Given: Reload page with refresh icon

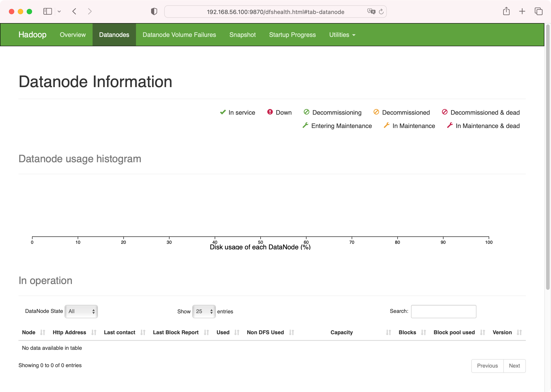Looking at the screenshot, I should (381, 12).
